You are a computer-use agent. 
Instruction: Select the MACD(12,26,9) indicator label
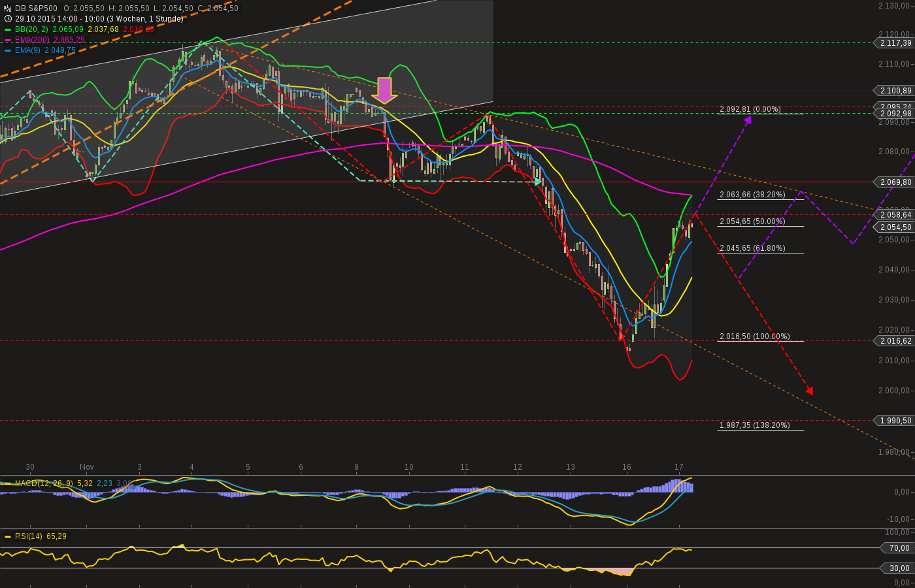44,483
